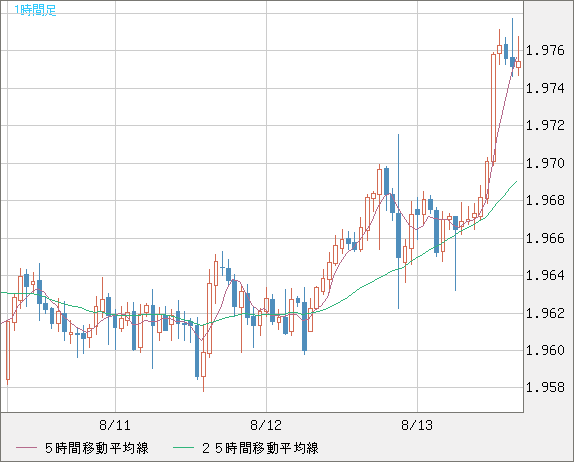
Task: Click the 1.964 price axis label
Action: point(545,275)
